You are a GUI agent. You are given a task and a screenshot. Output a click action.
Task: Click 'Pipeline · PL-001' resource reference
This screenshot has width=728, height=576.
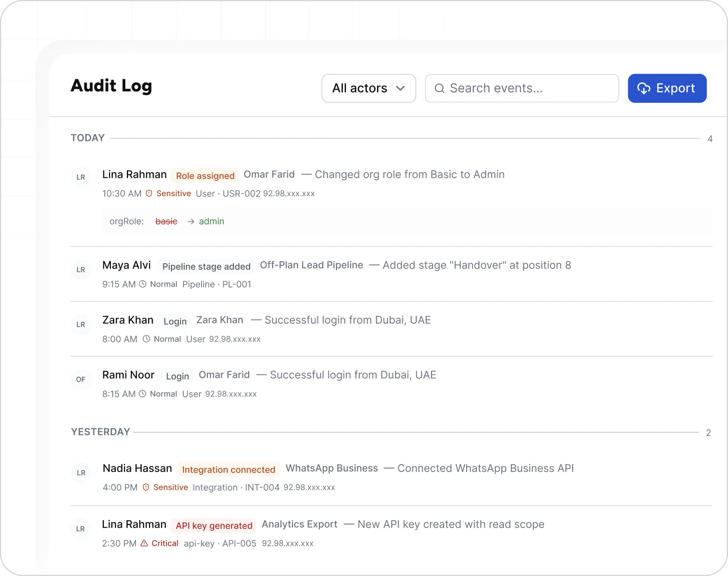(x=217, y=284)
